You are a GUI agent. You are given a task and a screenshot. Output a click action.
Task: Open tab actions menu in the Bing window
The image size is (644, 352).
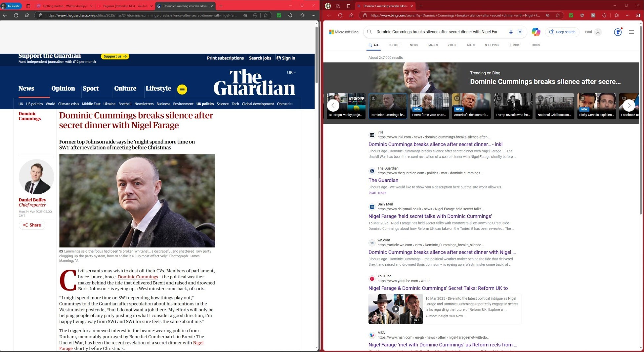pos(348,6)
